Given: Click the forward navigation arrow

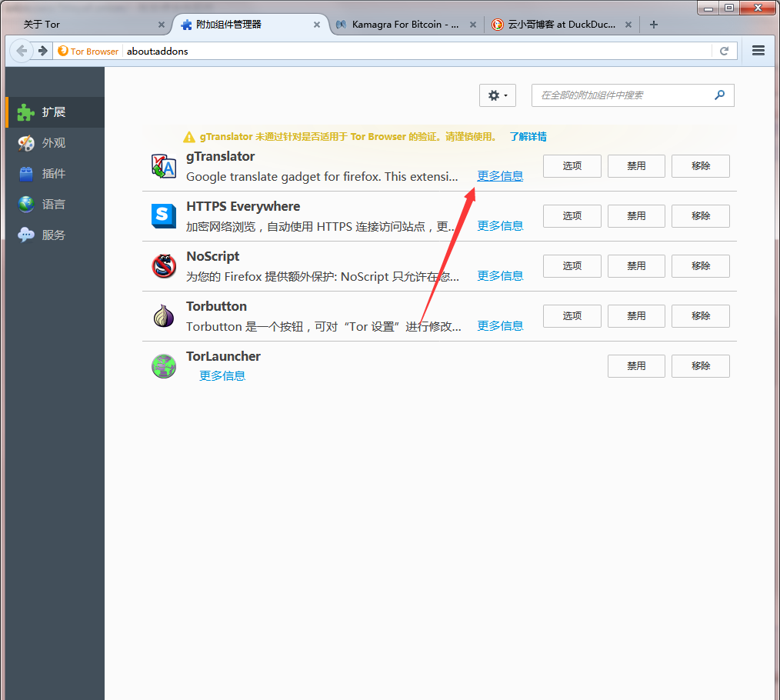Looking at the screenshot, I should pos(43,51).
